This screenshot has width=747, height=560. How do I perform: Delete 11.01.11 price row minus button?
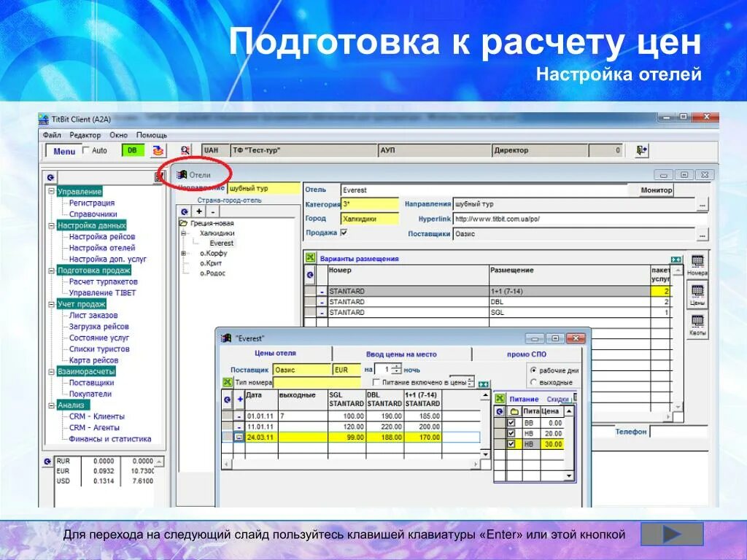point(239,427)
